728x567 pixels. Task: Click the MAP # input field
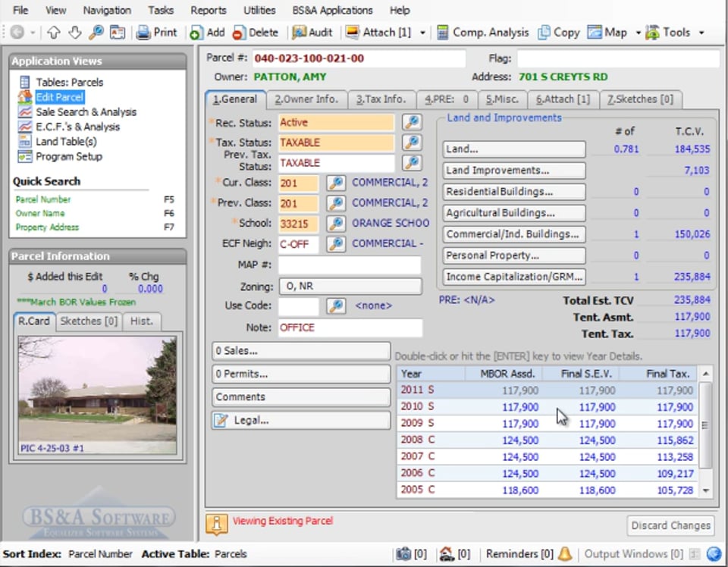coord(350,265)
